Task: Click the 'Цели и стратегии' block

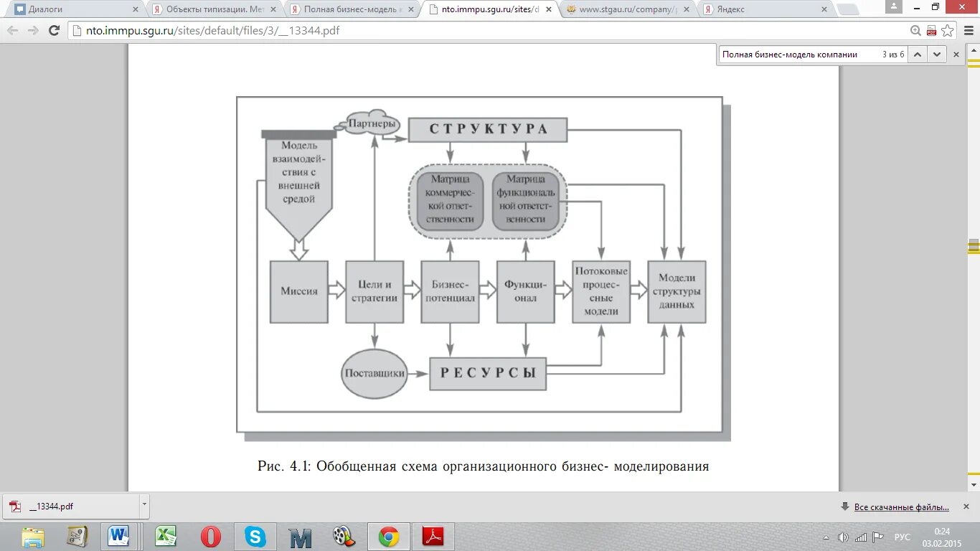Action: click(x=374, y=291)
